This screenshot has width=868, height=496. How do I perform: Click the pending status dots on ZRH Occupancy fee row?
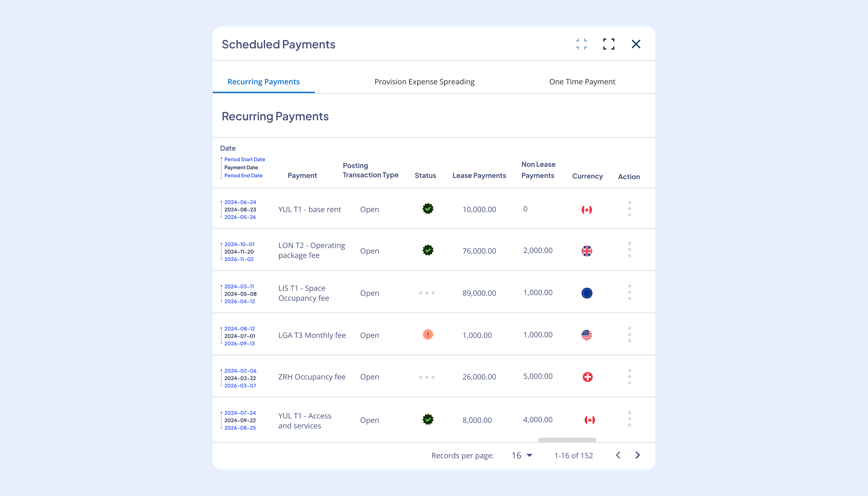coord(427,376)
